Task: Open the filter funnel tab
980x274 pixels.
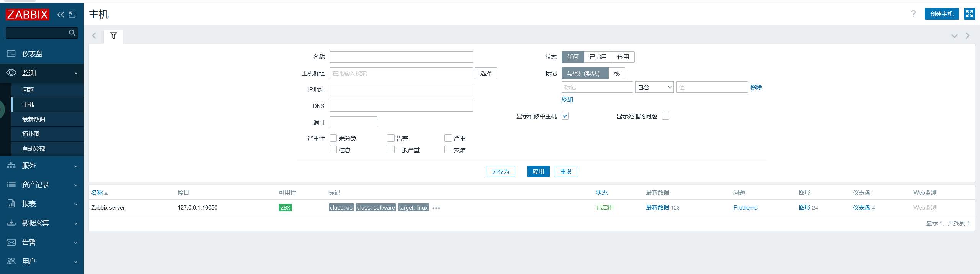Action: pos(113,36)
